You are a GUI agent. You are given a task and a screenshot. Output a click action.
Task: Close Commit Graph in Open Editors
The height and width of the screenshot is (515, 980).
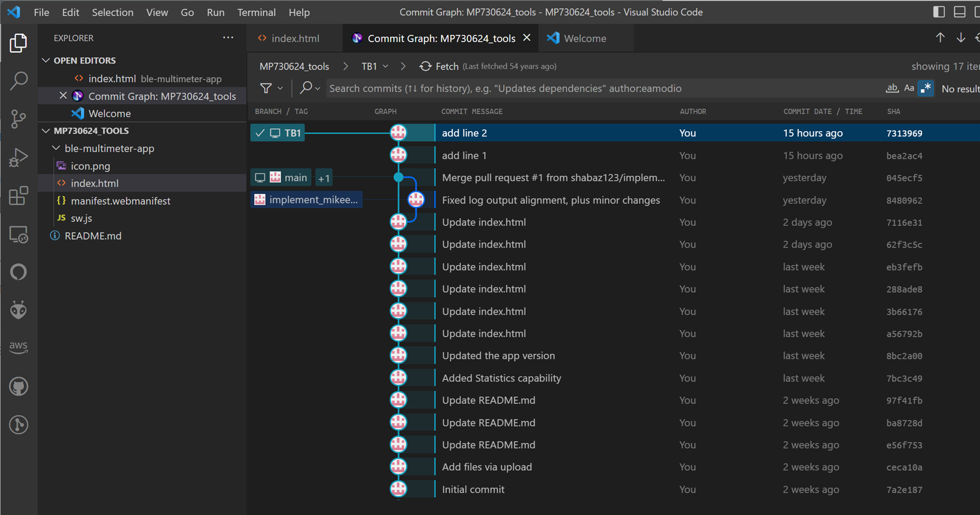pyautogui.click(x=63, y=95)
